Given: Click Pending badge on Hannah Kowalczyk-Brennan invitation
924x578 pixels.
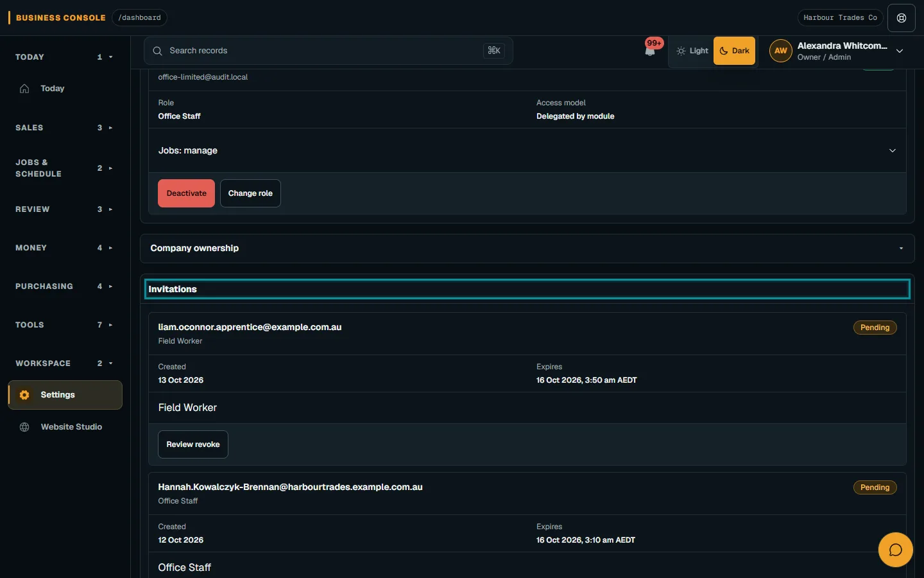Looking at the screenshot, I should point(875,487).
